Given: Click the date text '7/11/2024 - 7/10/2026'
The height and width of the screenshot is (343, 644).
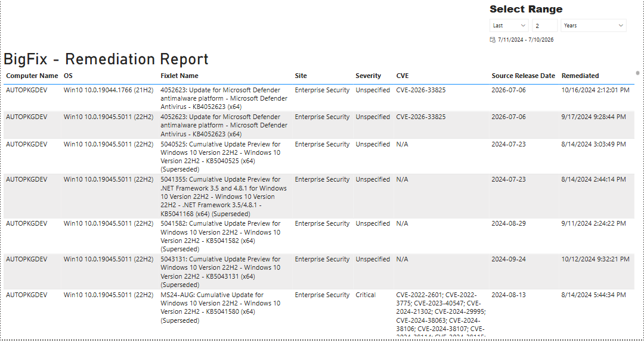Looking at the screenshot, I should (x=526, y=40).
